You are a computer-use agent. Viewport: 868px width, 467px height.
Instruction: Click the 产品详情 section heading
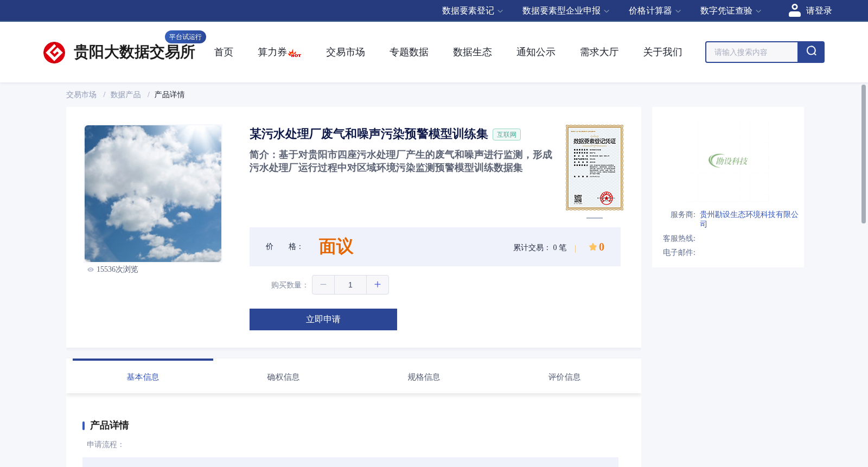[x=109, y=425]
